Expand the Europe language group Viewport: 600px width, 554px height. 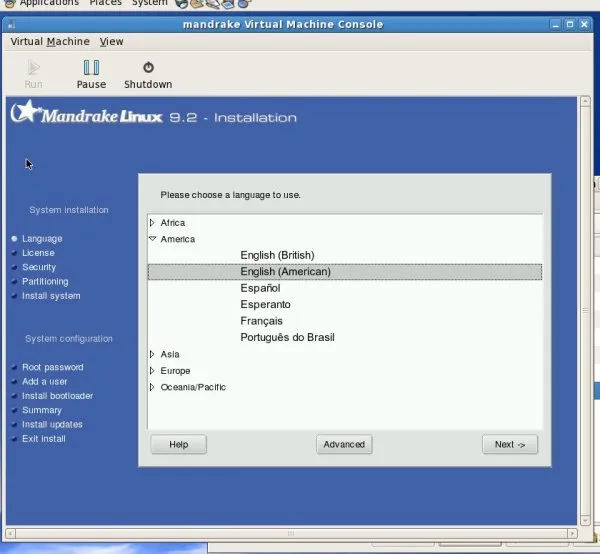tap(152, 371)
